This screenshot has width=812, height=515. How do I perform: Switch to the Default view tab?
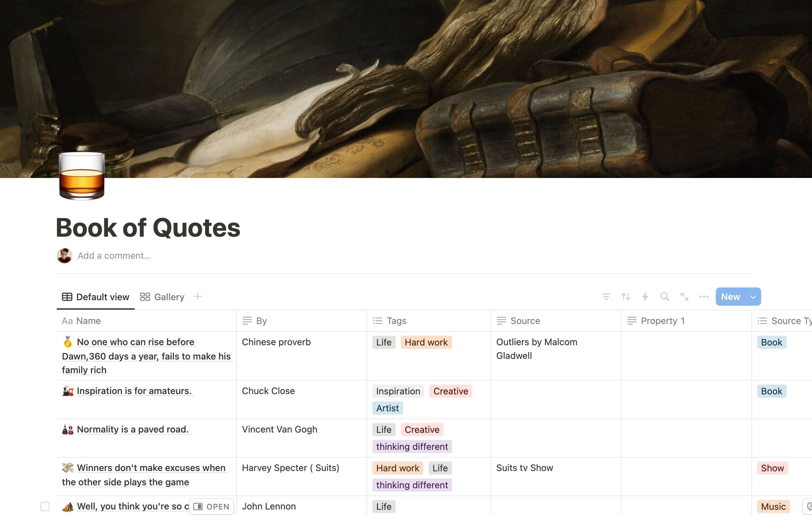click(x=96, y=297)
